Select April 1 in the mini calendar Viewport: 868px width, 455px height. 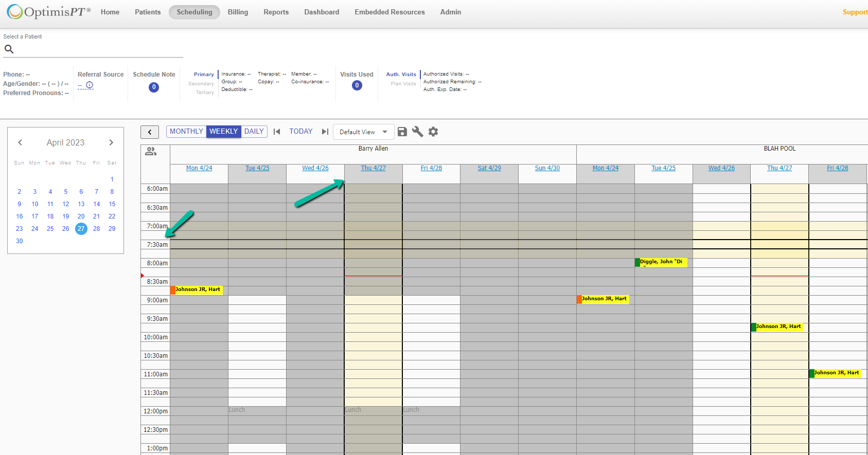[x=112, y=179]
